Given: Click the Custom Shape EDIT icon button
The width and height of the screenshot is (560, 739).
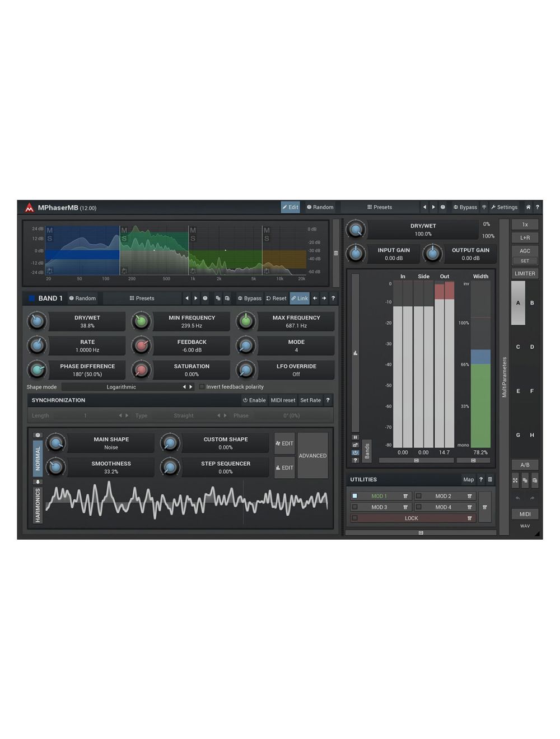Looking at the screenshot, I should pos(284,443).
